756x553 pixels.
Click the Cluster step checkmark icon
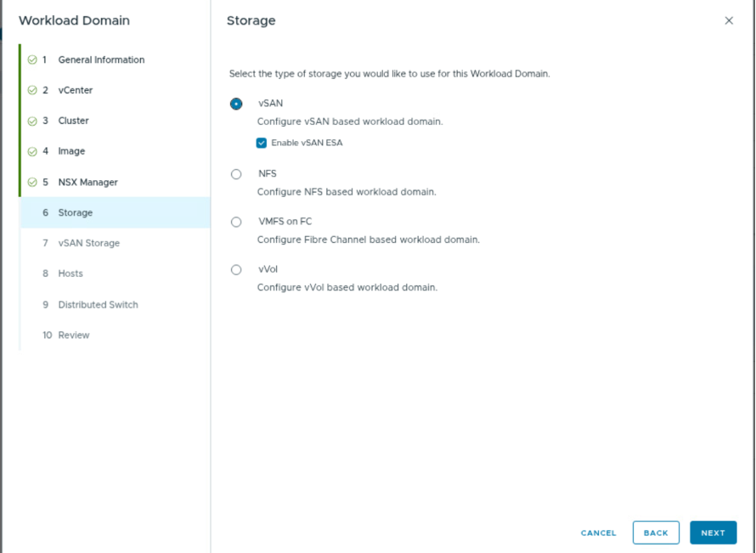(x=32, y=121)
